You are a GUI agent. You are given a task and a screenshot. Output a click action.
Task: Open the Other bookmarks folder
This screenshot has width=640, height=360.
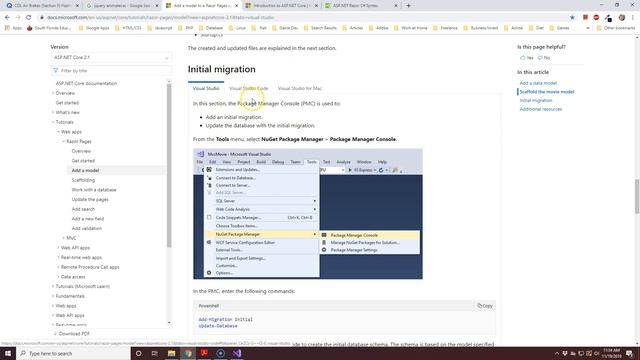tap(616, 28)
